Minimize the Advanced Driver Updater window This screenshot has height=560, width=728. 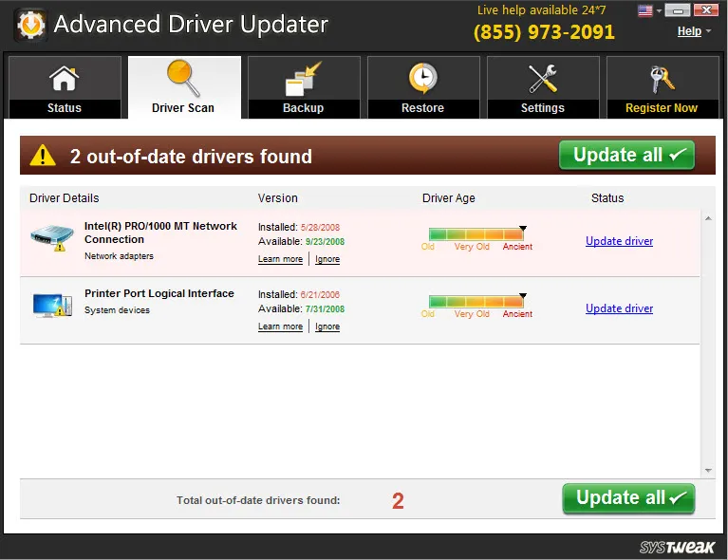[x=678, y=9]
